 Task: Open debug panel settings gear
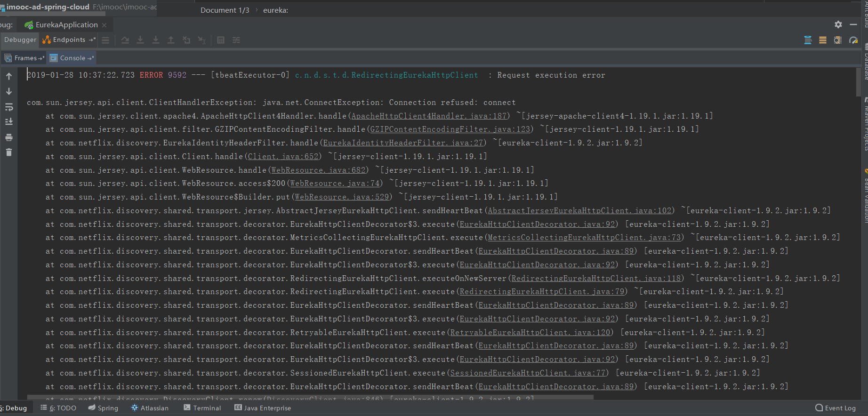pyautogui.click(x=838, y=24)
